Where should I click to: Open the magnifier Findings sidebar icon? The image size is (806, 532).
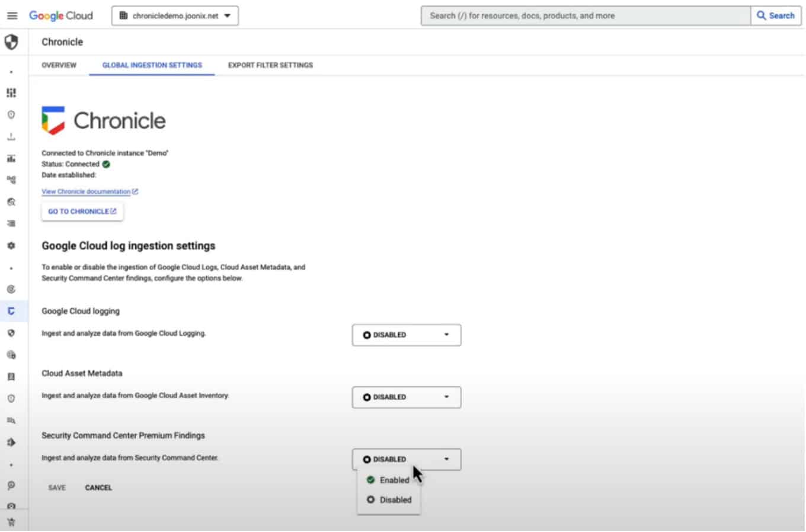coord(11,202)
